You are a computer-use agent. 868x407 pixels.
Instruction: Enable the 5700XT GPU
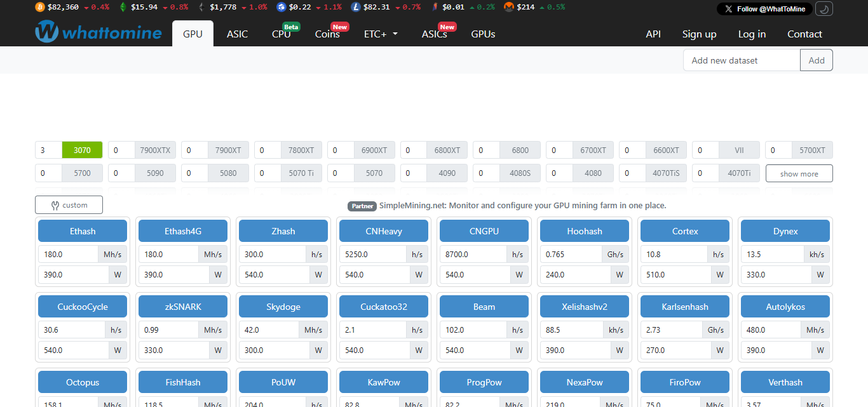coord(812,150)
